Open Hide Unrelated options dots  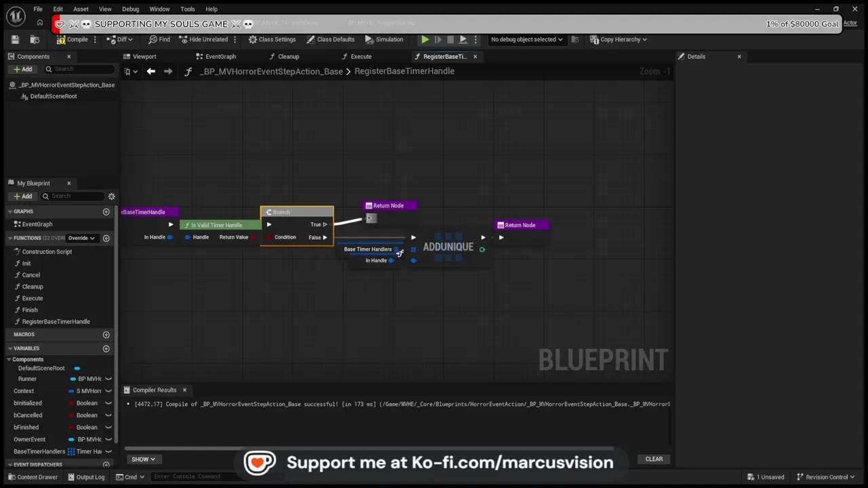[235, 39]
